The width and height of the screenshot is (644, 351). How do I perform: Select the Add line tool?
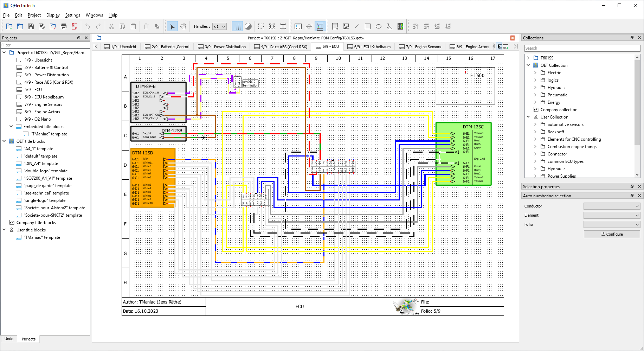point(357,26)
